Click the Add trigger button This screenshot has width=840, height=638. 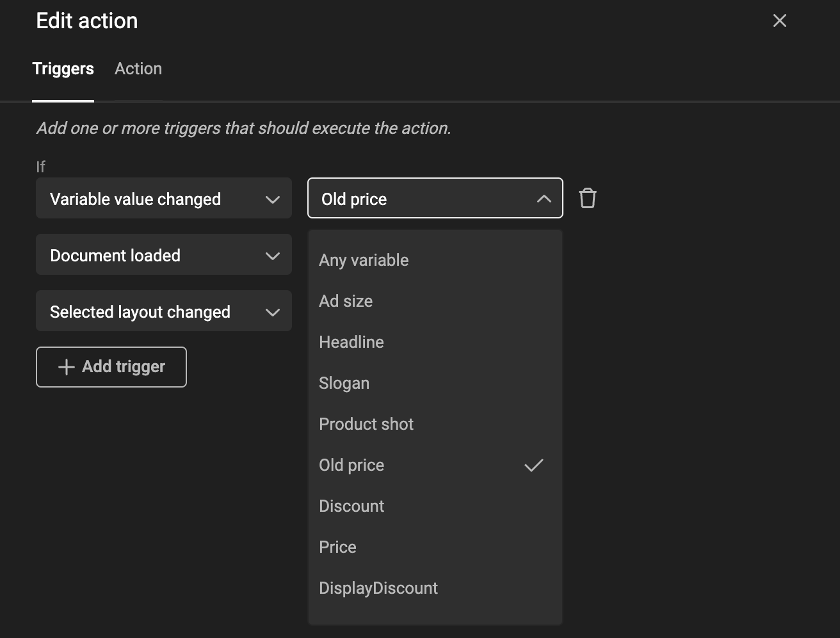(x=111, y=367)
